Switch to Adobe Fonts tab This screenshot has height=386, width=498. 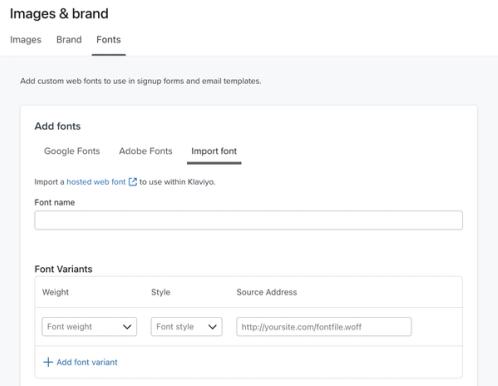click(x=146, y=151)
